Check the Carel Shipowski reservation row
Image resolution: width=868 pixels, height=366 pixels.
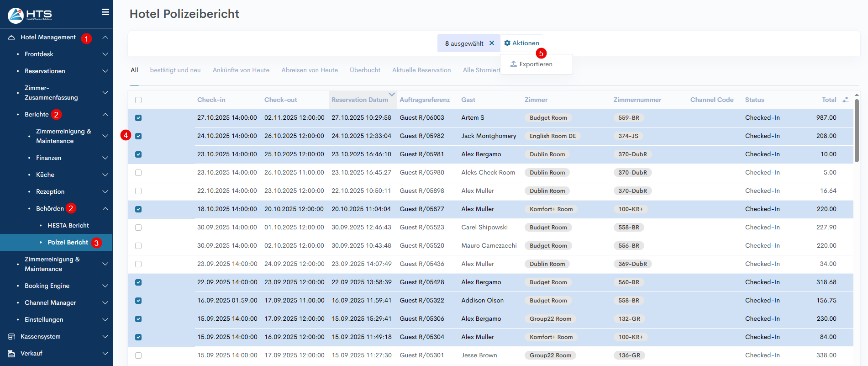click(138, 228)
